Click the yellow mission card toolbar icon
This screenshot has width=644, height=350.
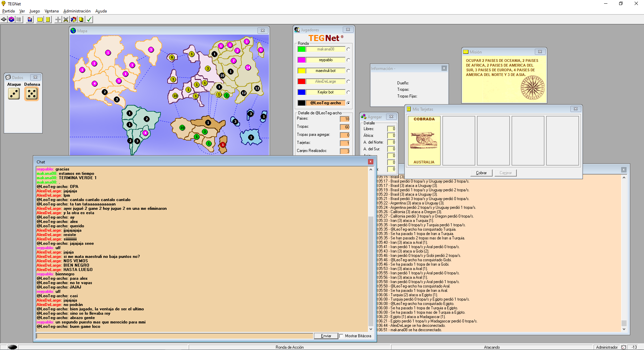point(40,20)
